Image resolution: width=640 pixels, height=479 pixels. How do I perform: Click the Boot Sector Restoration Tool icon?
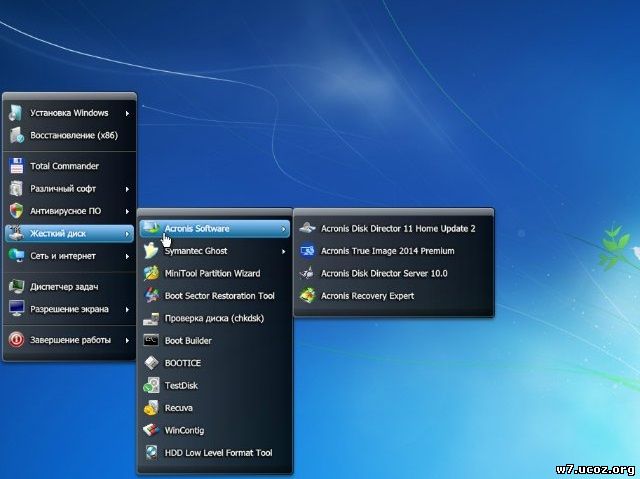tap(151, 296)
